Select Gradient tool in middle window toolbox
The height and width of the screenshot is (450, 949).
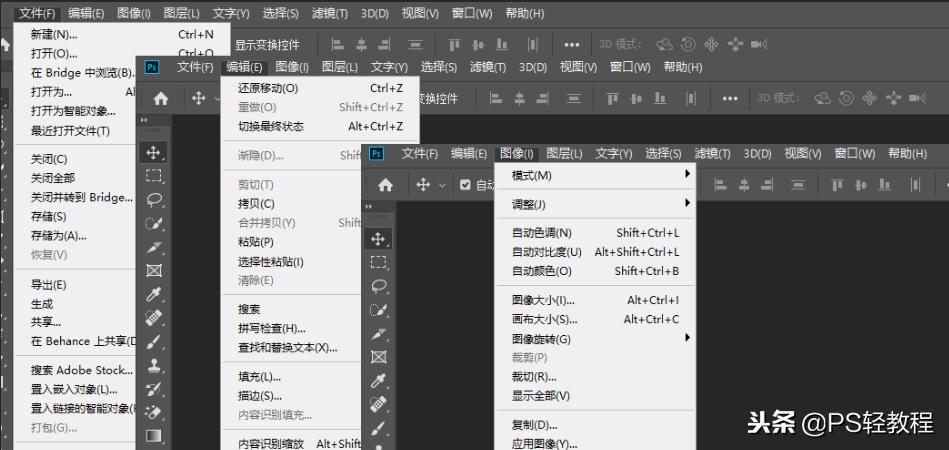click(154, 435)
